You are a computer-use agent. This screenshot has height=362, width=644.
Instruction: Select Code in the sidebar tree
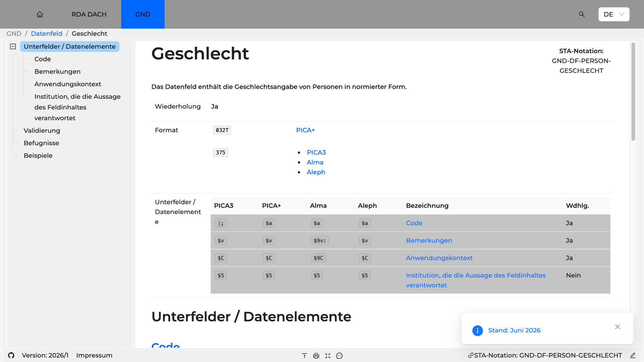[x=42, y=59]
